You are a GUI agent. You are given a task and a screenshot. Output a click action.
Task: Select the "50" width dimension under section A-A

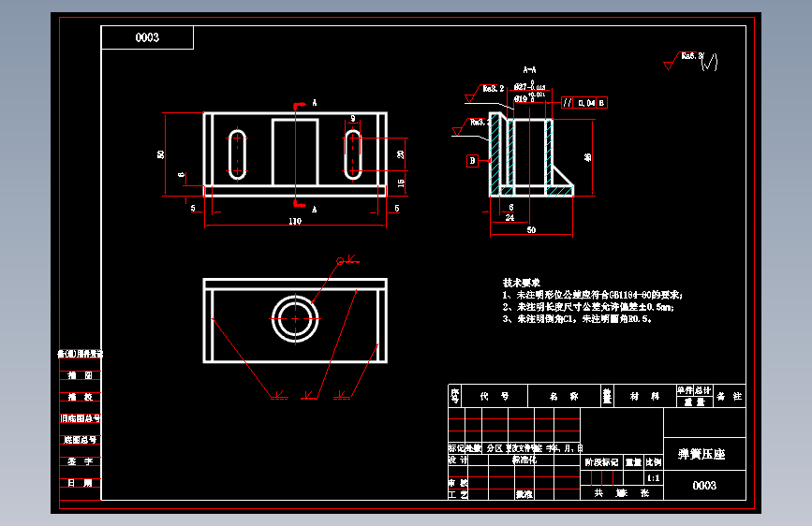coord(531,230)
